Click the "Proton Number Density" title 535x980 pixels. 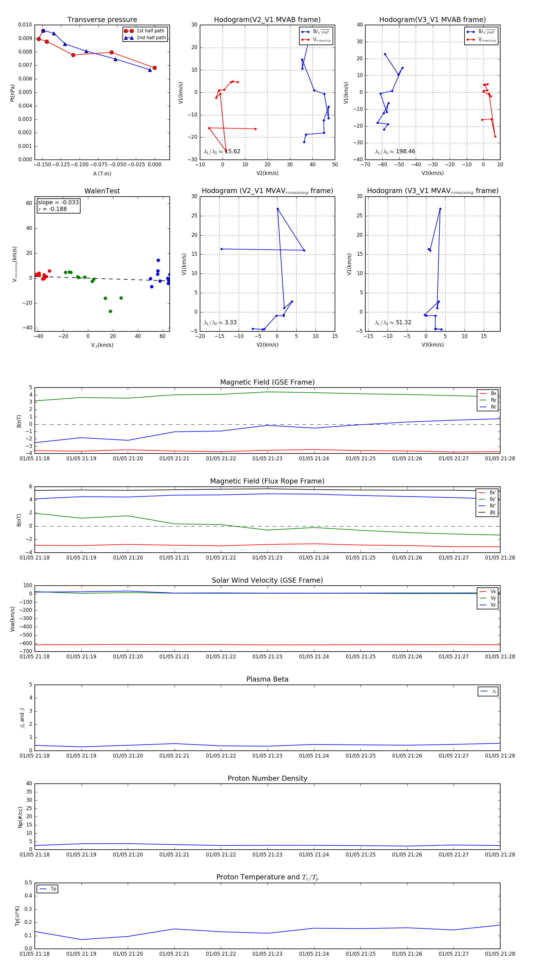click(x=267, y=778)
